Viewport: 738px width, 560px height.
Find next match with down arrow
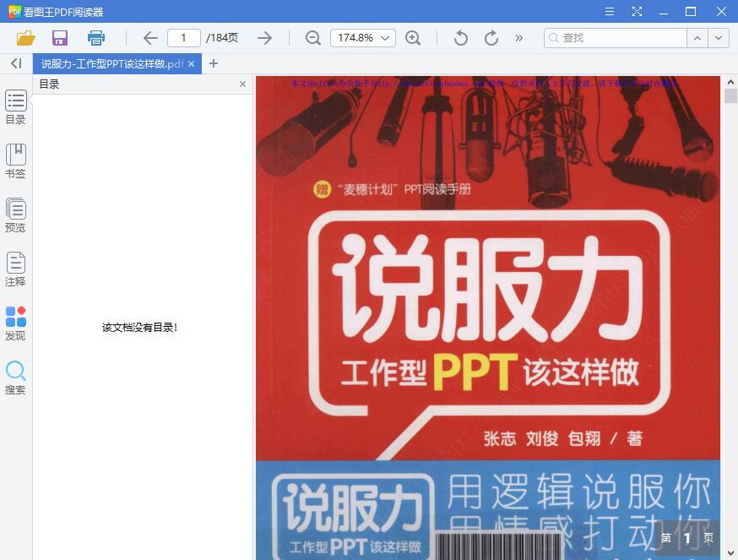[719, 38]
